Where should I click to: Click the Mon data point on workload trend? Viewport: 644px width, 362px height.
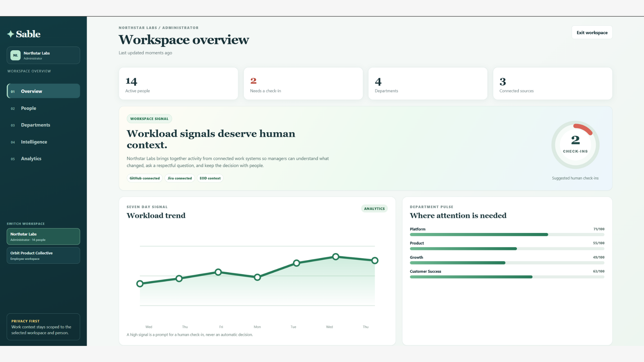(257, 277)
